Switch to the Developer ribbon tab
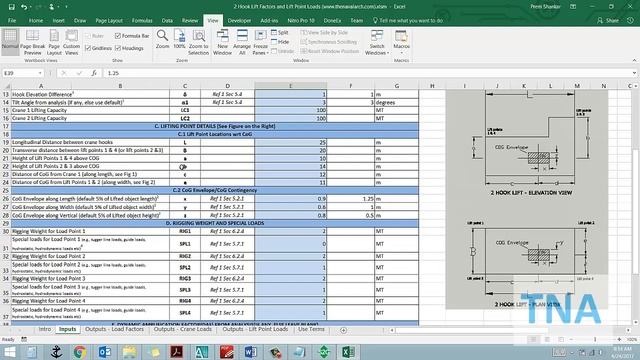Screen dimensions: 640x360 [x=239, y=20]
